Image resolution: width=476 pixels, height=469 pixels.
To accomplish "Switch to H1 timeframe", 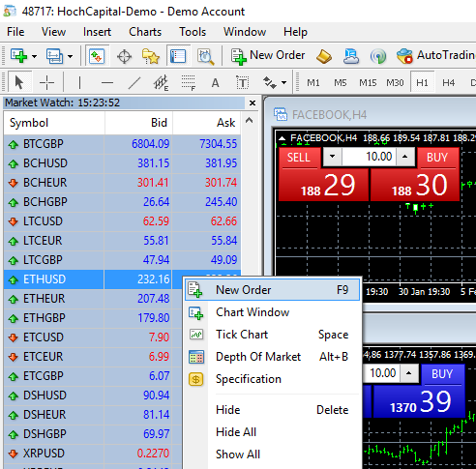I will [422, 83].
